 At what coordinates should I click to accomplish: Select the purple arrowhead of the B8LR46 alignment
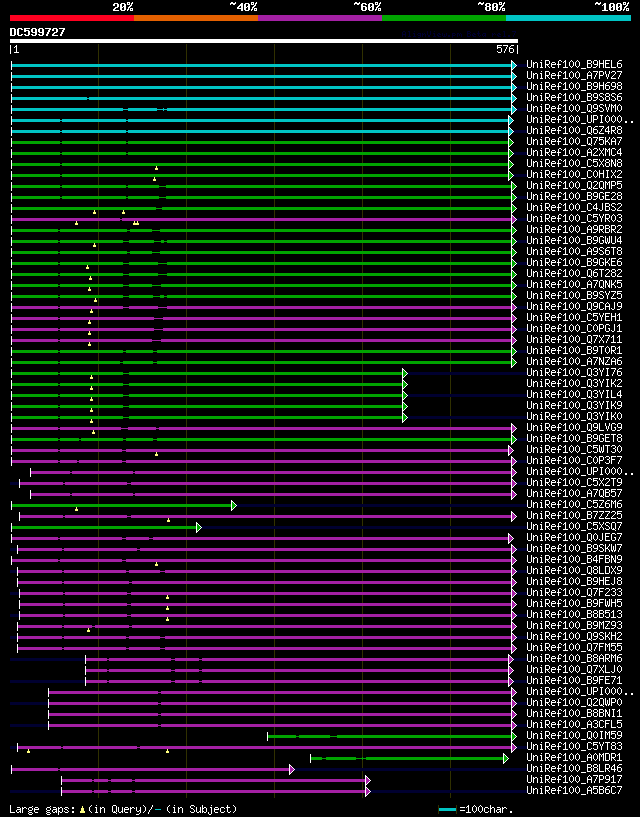[x=292, y=769]
